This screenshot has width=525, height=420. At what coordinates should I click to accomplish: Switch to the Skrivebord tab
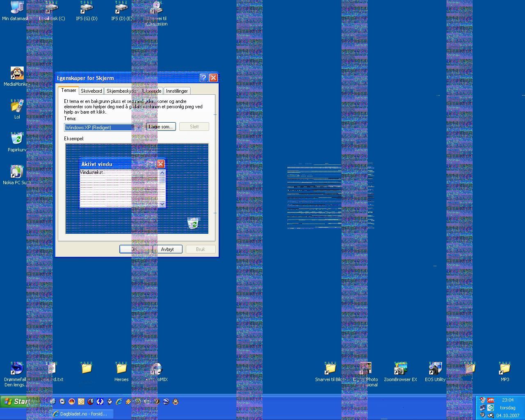pos(91,91)
